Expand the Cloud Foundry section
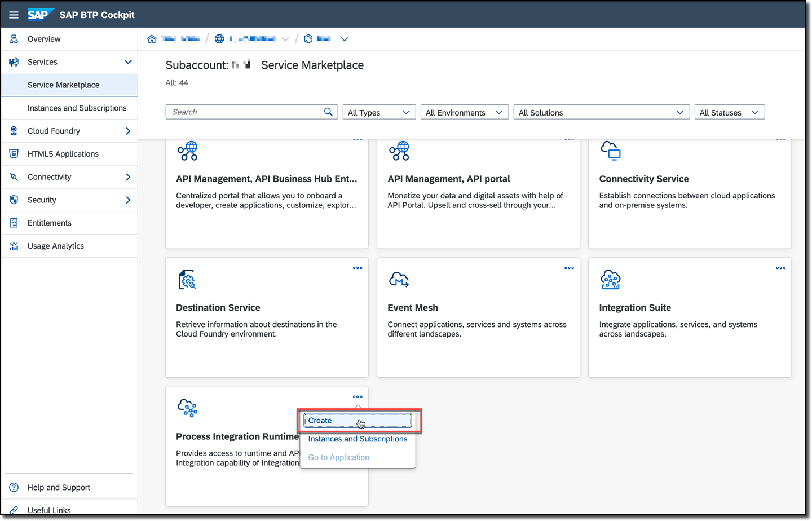812x521 pixels. coord(128,131)
